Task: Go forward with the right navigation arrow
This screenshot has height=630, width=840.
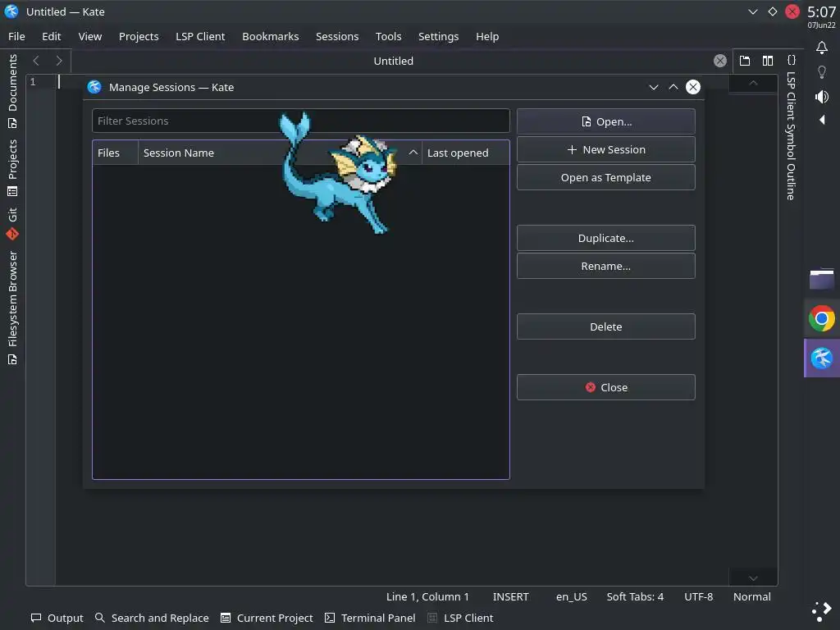Action: [x=59, y=61]
